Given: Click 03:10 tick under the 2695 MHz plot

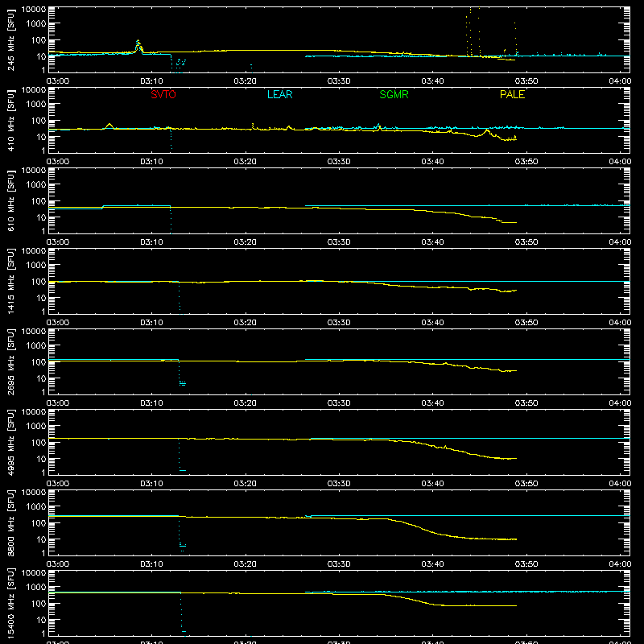Looking at the screenshot, I should pos(151,403).
